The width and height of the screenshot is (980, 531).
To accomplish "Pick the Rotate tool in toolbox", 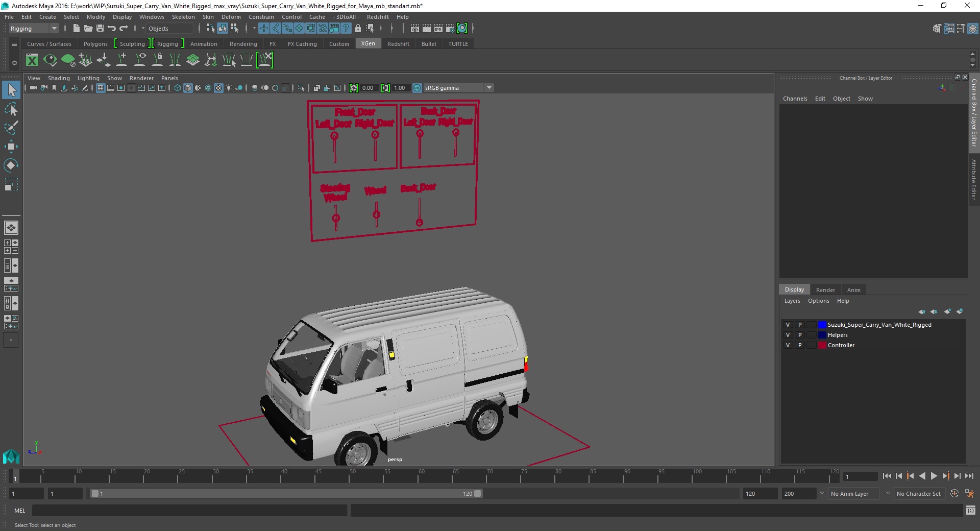I will (x=11, y=165).
